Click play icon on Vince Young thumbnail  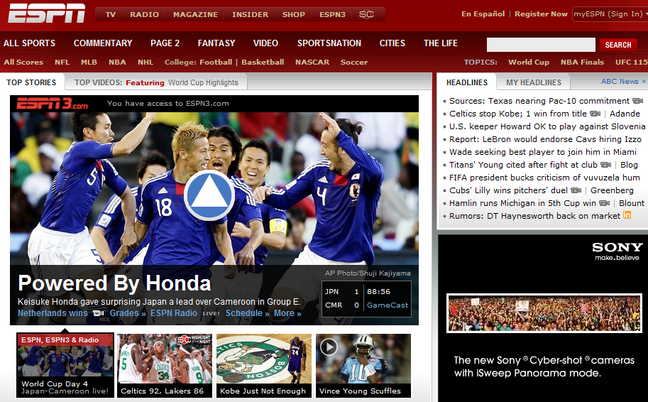[329, 347]
